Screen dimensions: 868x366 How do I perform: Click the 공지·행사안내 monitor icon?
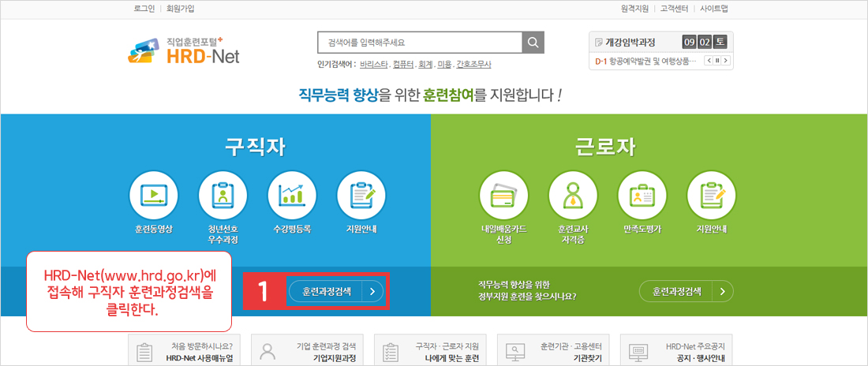[x=639, y=352]
